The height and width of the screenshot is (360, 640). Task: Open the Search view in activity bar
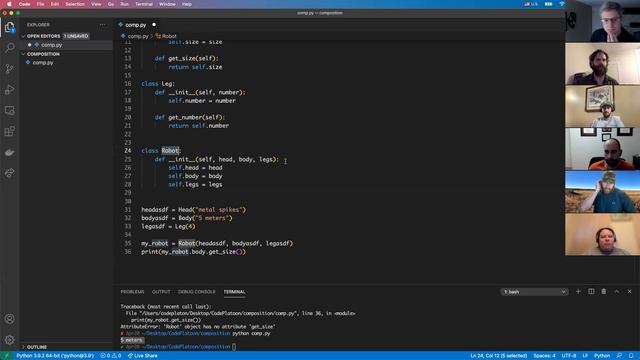9,48
